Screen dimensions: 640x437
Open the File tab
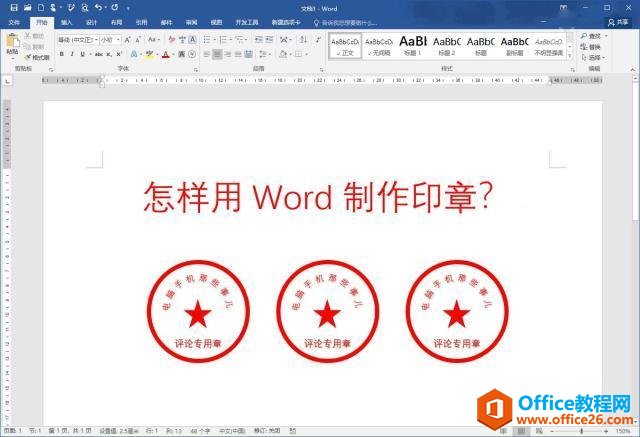coord(14,22)
